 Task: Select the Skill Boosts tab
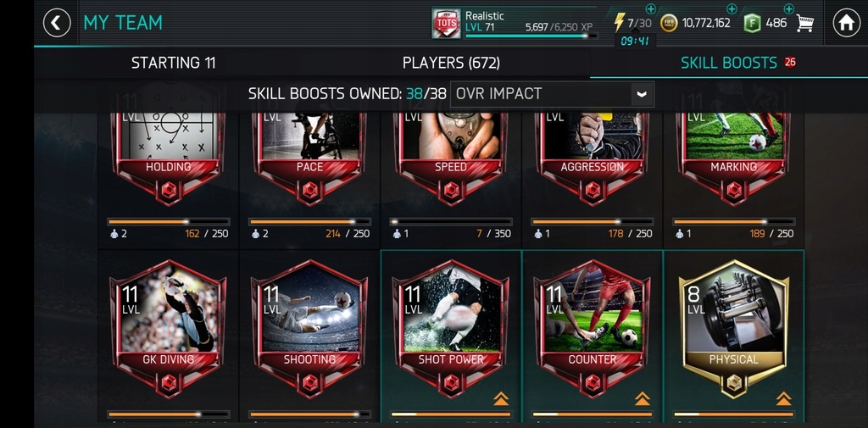(728, 63)
